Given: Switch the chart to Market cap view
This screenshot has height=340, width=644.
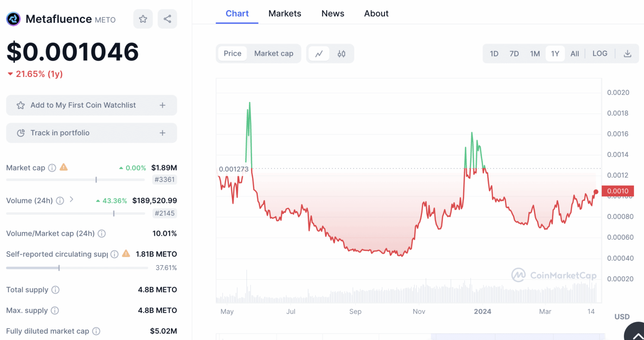Looking at the screenshot, I should 273,54.
